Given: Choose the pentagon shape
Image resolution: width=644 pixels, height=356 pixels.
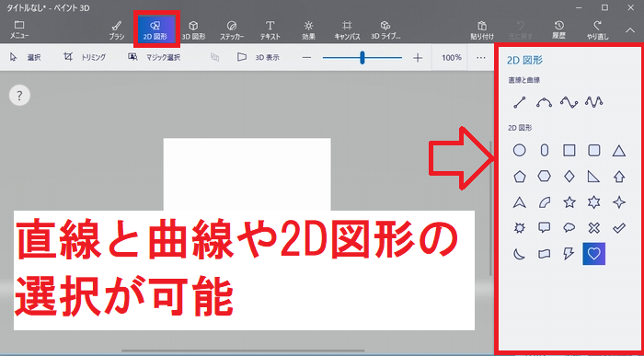Looking at the screenshot, I should pyautogui.click(x=520, y=177).
